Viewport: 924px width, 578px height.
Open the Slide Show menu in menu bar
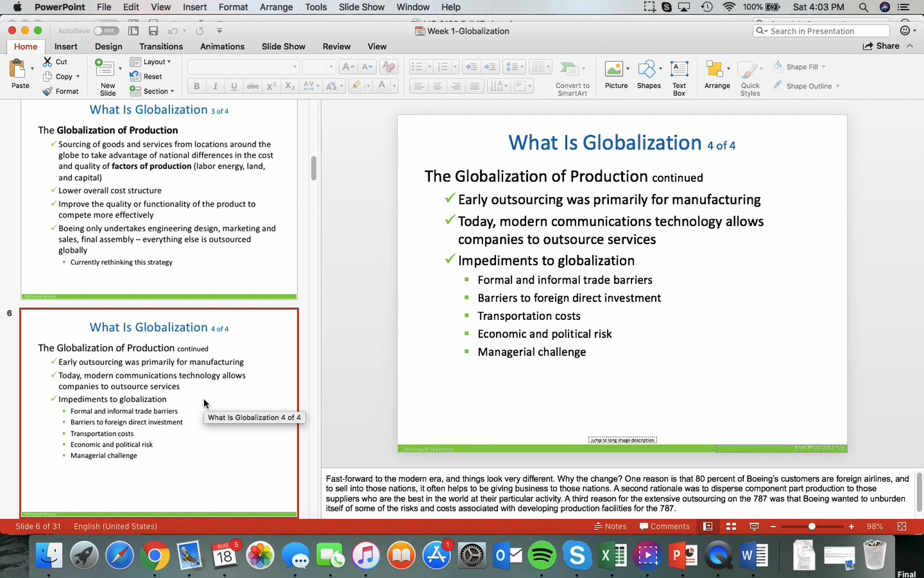click(361, 7)
